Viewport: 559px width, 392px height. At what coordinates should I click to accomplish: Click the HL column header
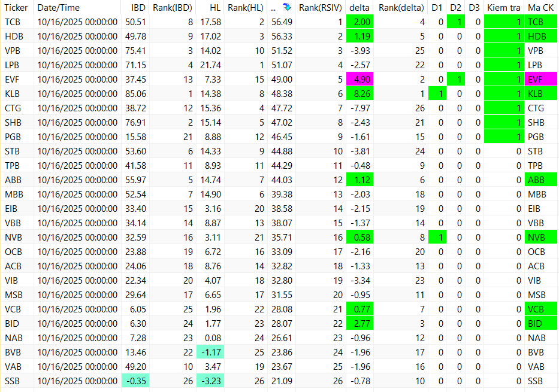point(215,7)
